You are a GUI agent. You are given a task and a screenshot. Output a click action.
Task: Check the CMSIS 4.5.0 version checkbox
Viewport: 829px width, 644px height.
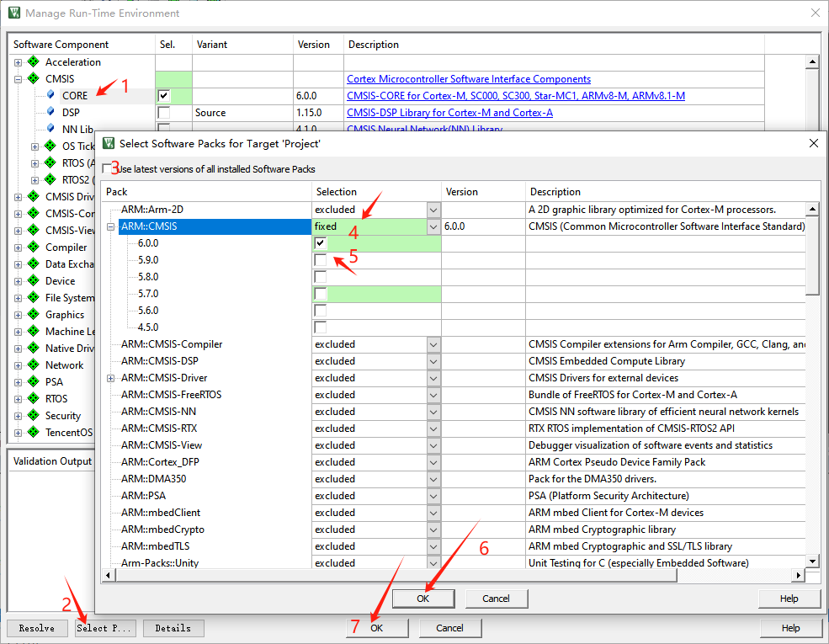coord(321,327)
